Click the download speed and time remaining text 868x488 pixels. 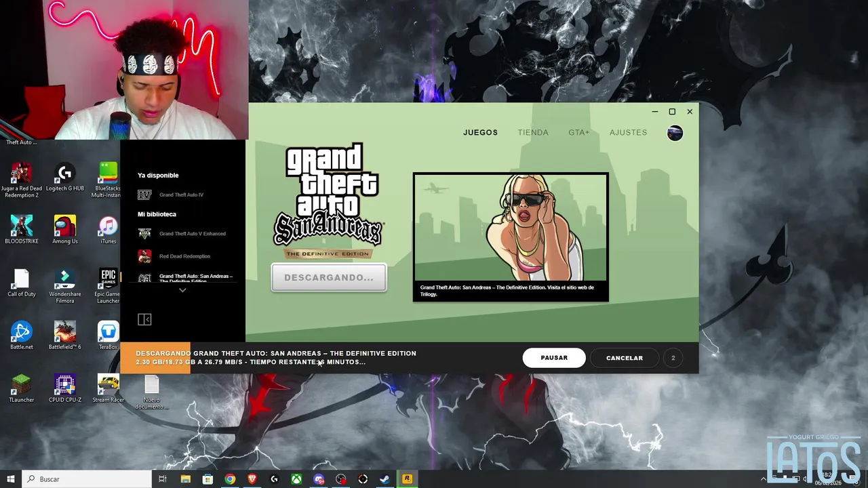pos(251,362)
